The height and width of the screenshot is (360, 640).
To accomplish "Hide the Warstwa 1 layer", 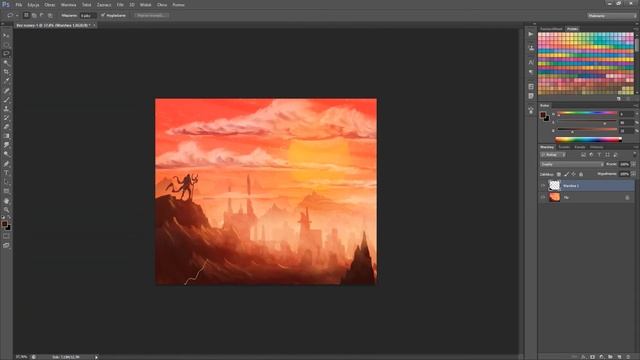I will point(542,186).
